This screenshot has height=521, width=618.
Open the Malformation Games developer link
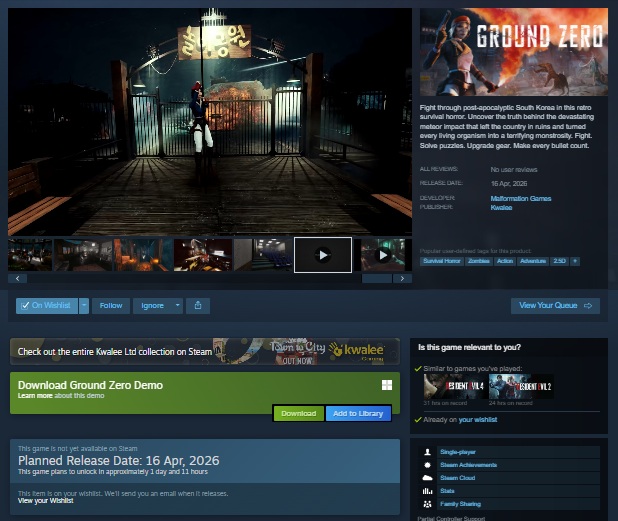pos(521,199)
